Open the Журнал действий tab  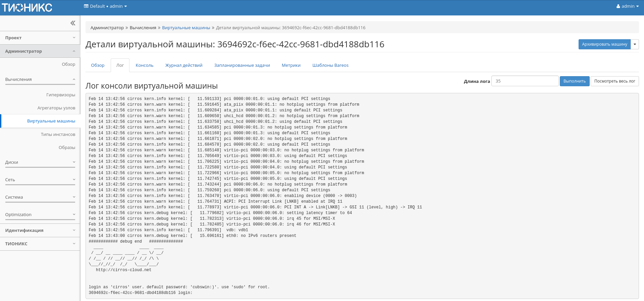(184, 65)
